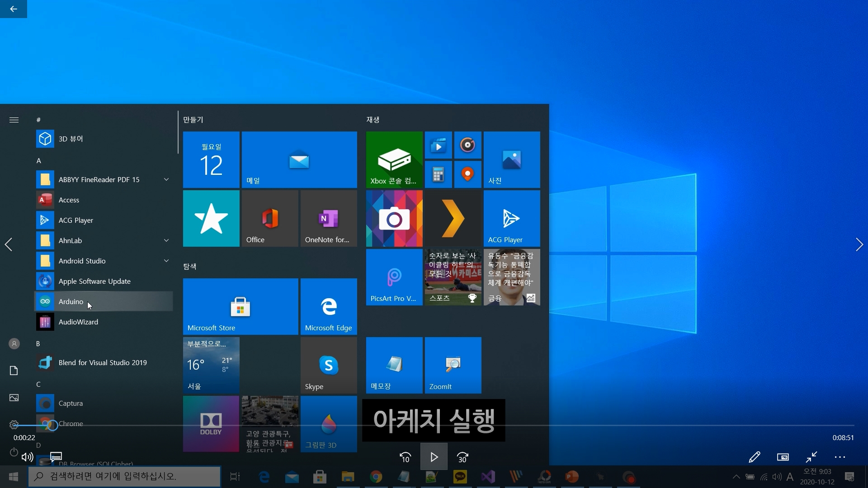Switch to mini view mode
The width and height of the screenshot is (868, 488).
coord(783,457)
